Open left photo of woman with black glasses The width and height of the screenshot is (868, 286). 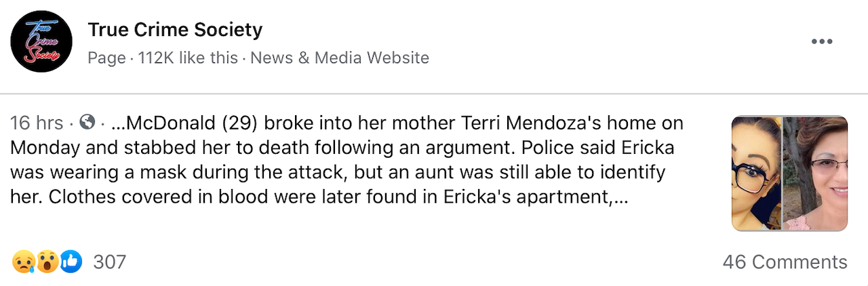click(x=757, y=173)
